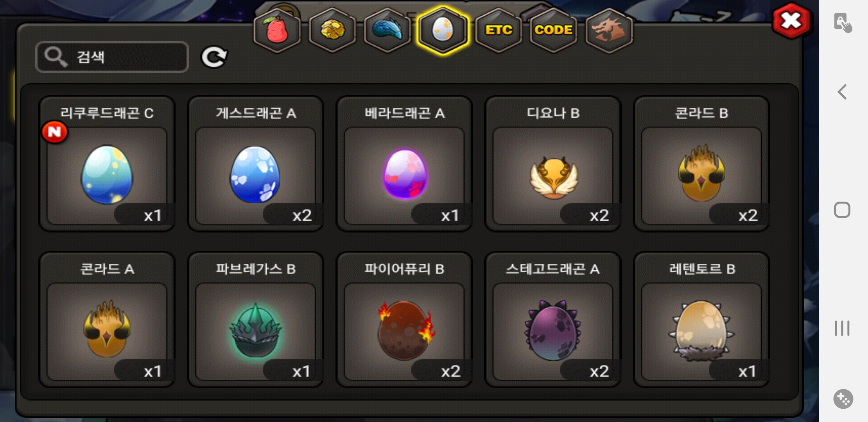Select the 파이어퓨리 B flaming egg

[404, 320]
